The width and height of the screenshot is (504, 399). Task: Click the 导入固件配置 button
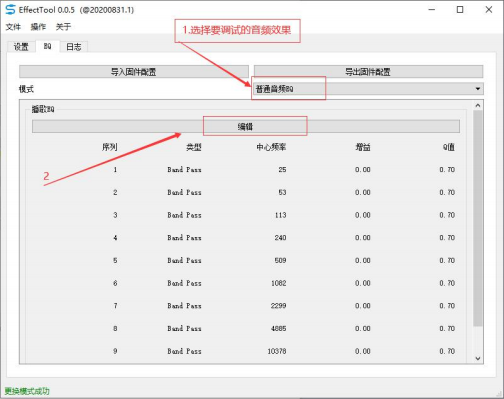pyautogui.click(x=134, y=72)
